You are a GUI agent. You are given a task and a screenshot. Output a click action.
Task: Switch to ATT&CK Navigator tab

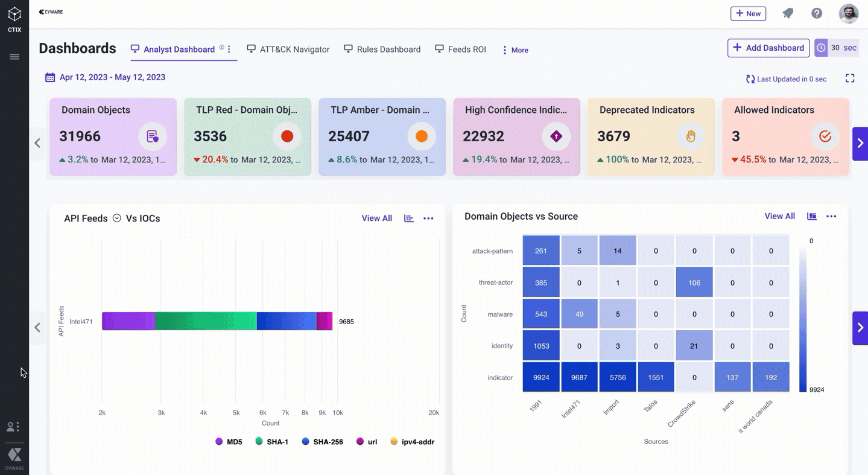point(288,49)
